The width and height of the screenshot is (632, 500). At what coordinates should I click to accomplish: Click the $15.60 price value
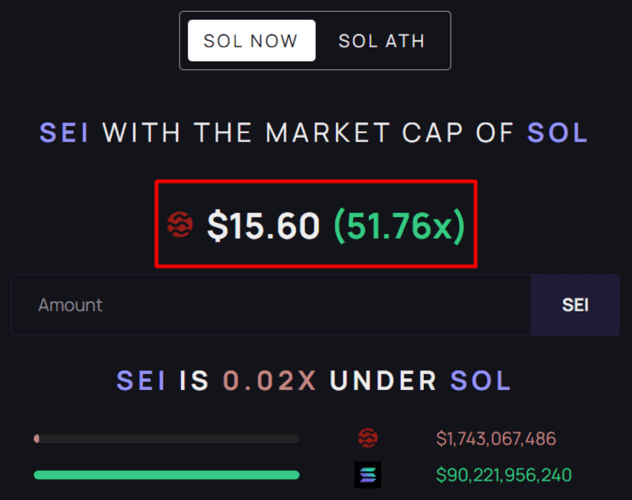pos(263,226)
